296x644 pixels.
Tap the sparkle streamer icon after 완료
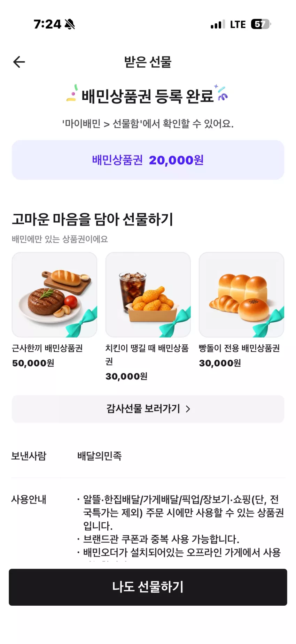click(x=221, y=93)
